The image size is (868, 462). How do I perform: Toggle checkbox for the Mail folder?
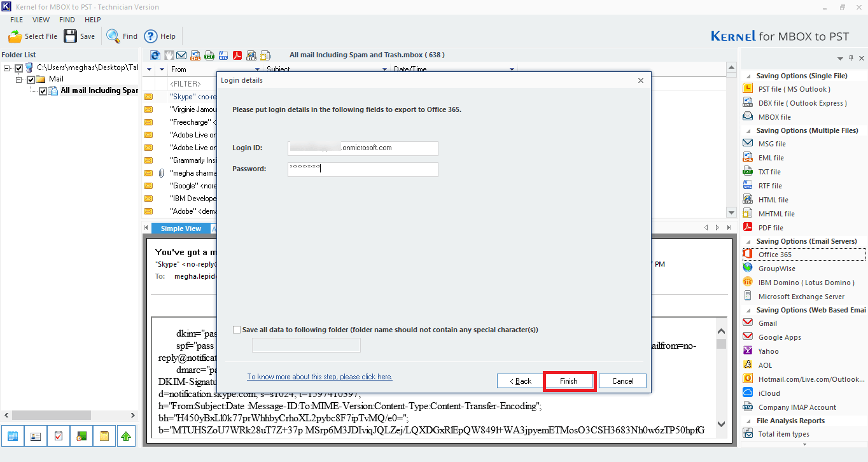click(x=30, y=80)
